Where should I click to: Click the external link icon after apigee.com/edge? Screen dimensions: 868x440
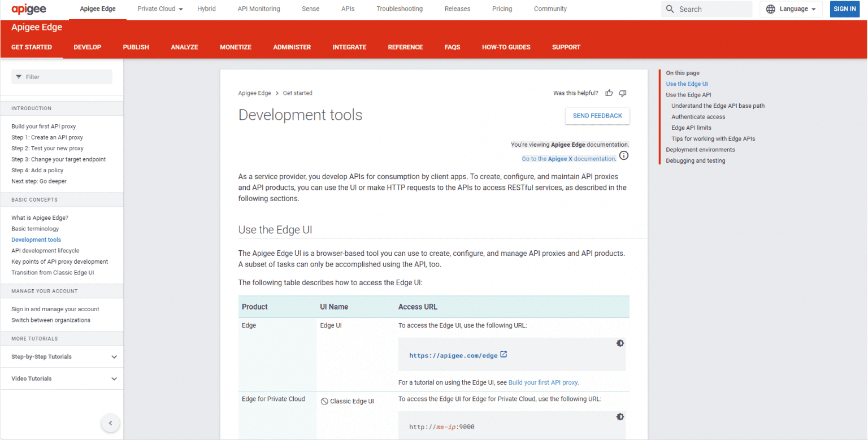(x=504, y=354)
